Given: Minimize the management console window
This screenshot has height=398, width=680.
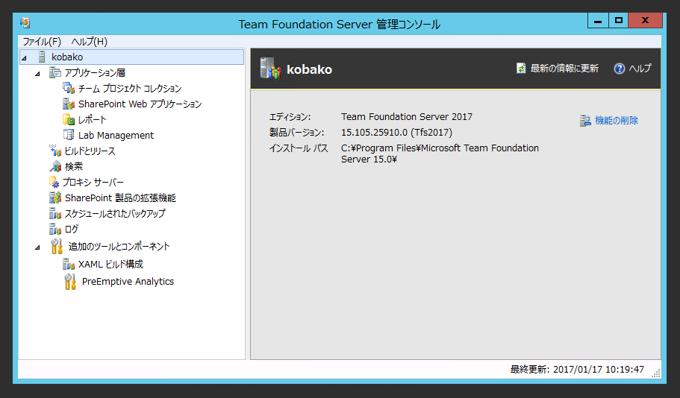Looking at the screenshot, I should click(598, 20).
